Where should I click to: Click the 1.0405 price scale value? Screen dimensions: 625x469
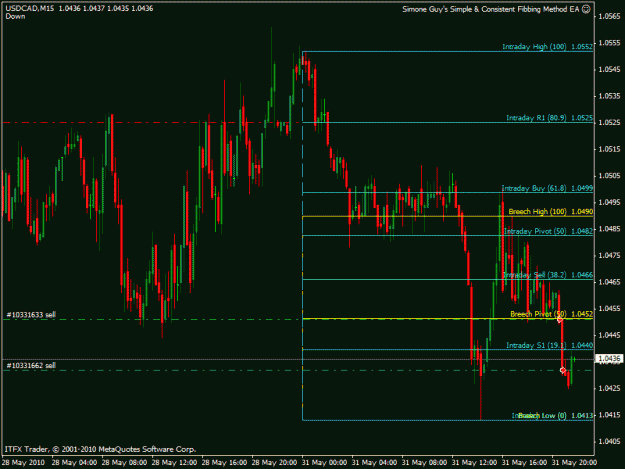(x=609, y=442)
